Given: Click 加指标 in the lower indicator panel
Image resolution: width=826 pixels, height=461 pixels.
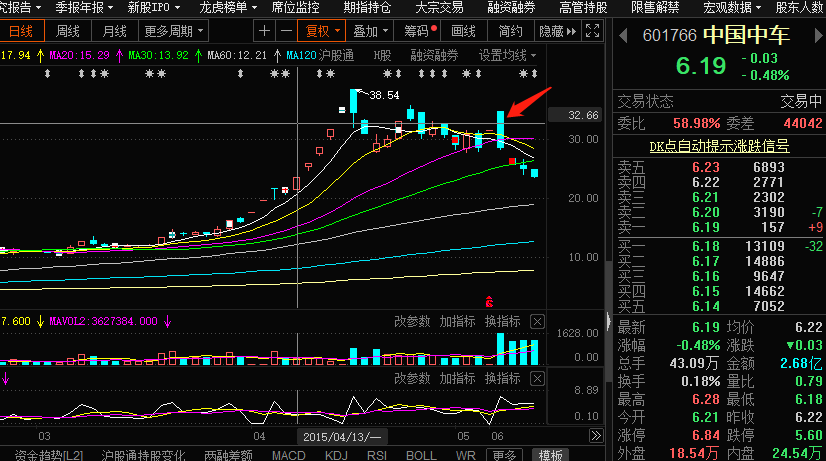Looking at the screenshot, I should point(457,378).
